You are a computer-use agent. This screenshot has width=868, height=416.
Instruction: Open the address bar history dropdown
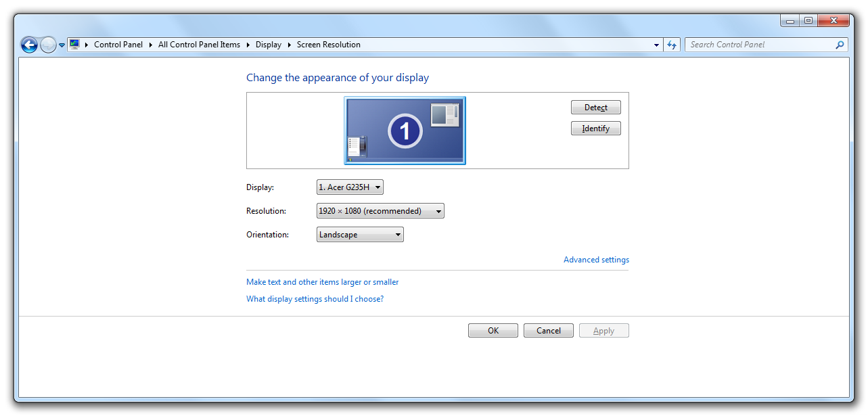pos(656,45)
